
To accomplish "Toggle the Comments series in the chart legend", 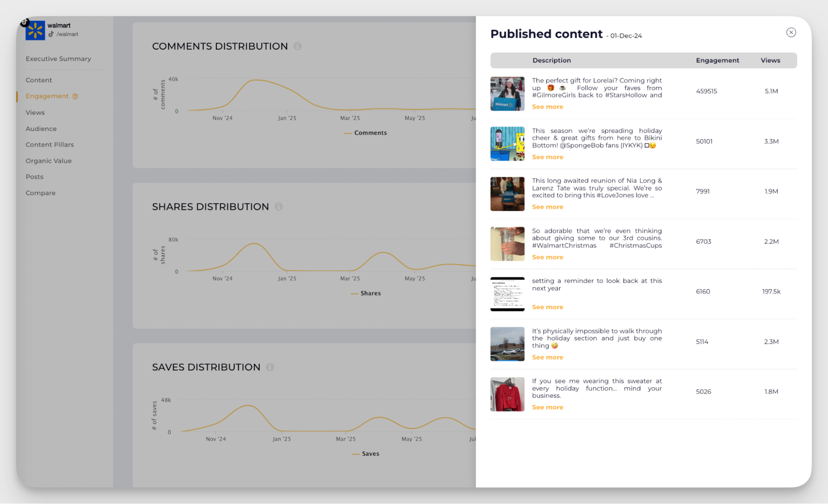I will tap(366, 133).
